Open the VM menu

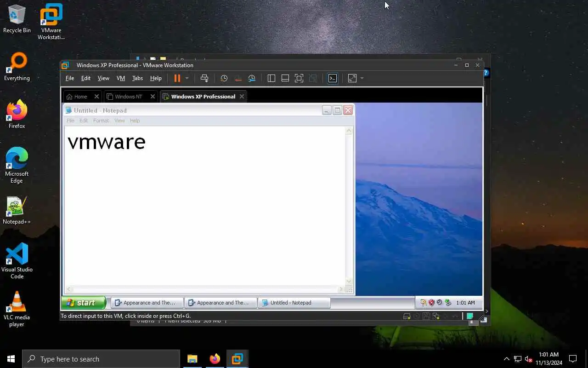pos(121,78)
